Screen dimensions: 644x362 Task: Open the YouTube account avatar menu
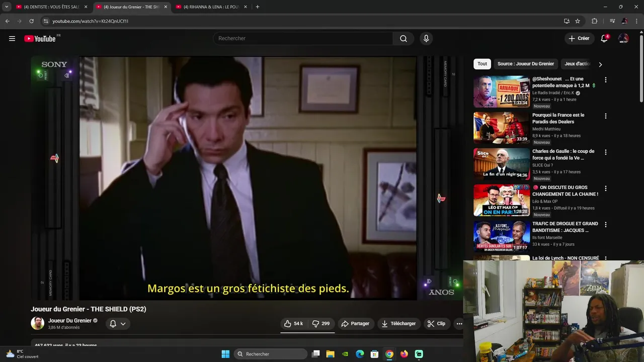623,39
